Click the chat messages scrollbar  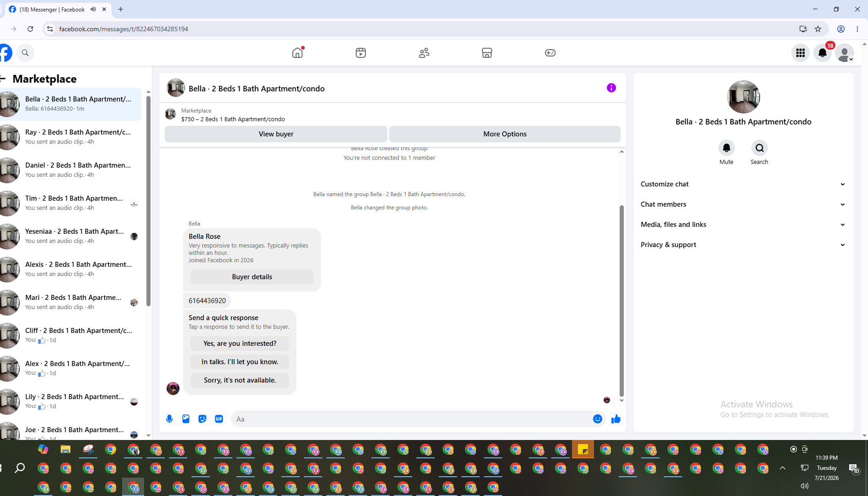click(x=622, y=301)
